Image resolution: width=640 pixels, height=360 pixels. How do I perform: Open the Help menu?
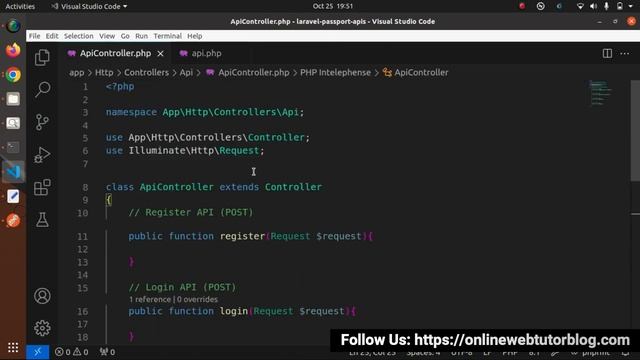(x=195, y=36)
